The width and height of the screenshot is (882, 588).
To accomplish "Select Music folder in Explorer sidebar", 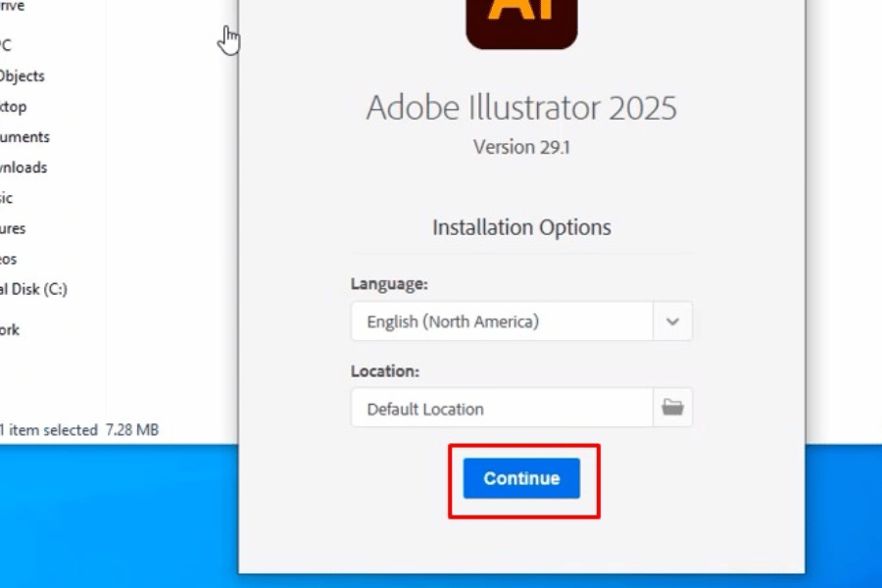I will (x=7, y=198).
